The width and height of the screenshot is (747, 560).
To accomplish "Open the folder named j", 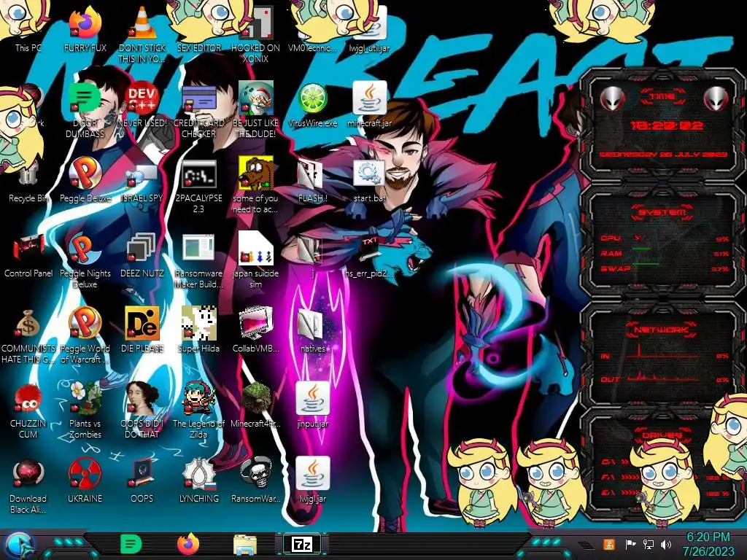I will click(312, 256).
